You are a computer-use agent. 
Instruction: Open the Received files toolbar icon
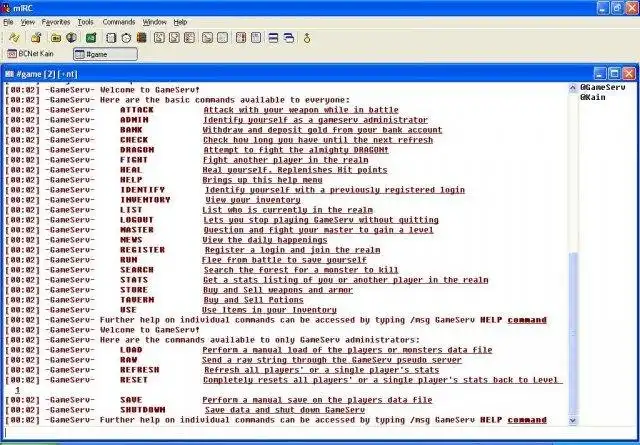[x=207, y=38]
